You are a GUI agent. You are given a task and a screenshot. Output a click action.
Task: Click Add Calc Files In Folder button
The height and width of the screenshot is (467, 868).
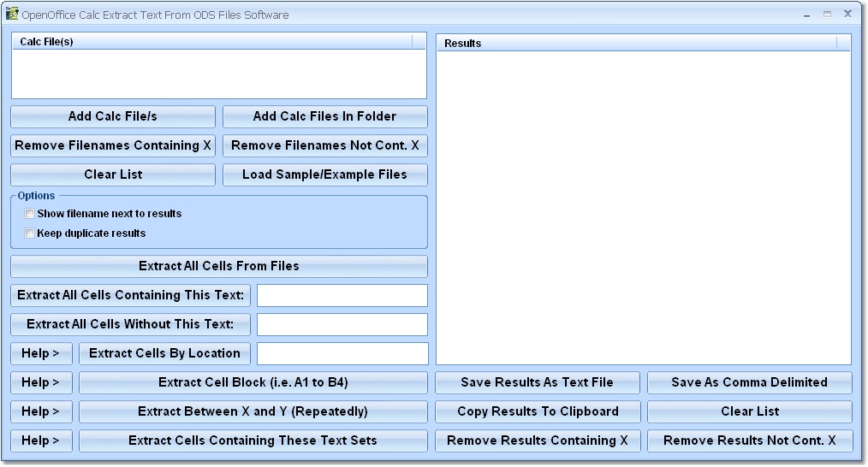click(325, 116)
